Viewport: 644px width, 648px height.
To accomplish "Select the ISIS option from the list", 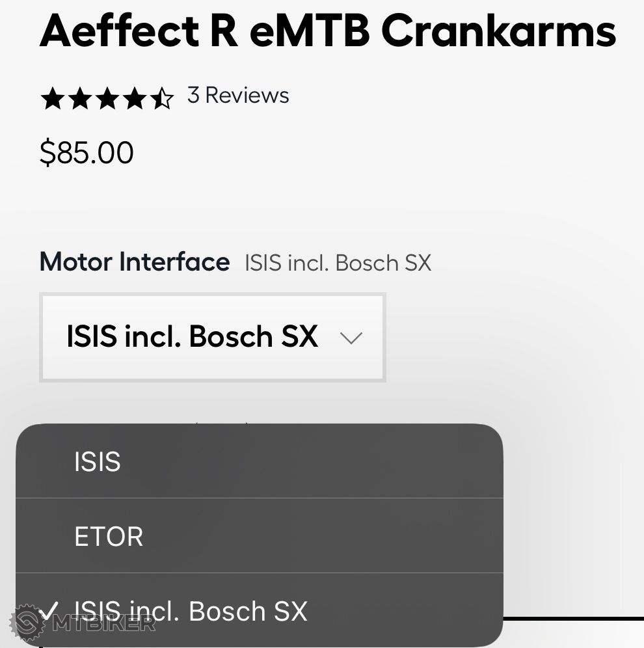I will 98,462.
